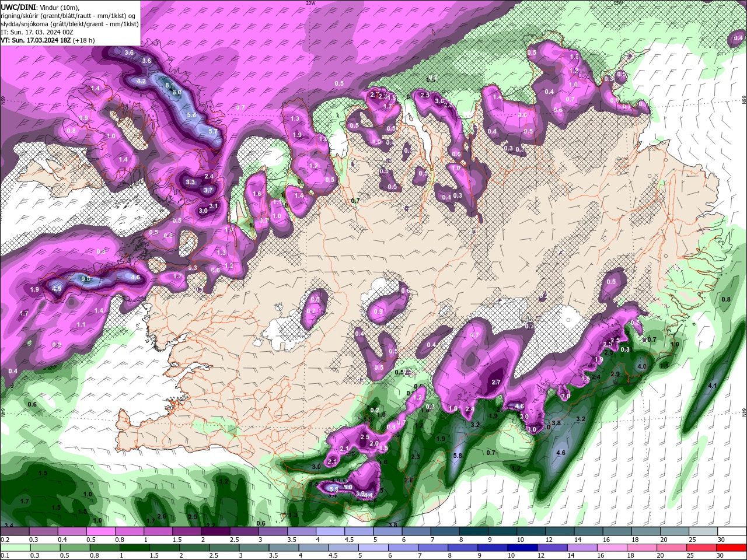Click the '0.2' label starting the snow scale
This screenshot has height=560, width=747.
(x=5, y=540)
